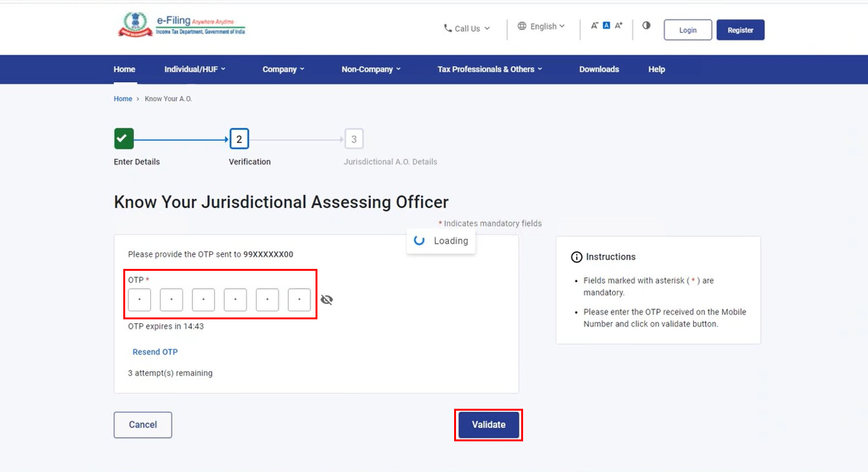Open the Non-Company menu
The height and width of the screenshot is (472, 868).
(x=370, y=69)
